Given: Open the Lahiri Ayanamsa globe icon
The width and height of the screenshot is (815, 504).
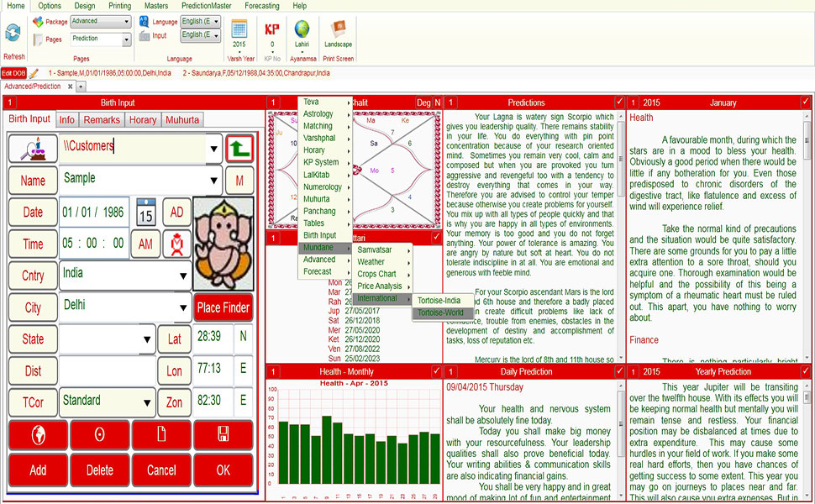Looking at the screenshot, I should [302, 29].
